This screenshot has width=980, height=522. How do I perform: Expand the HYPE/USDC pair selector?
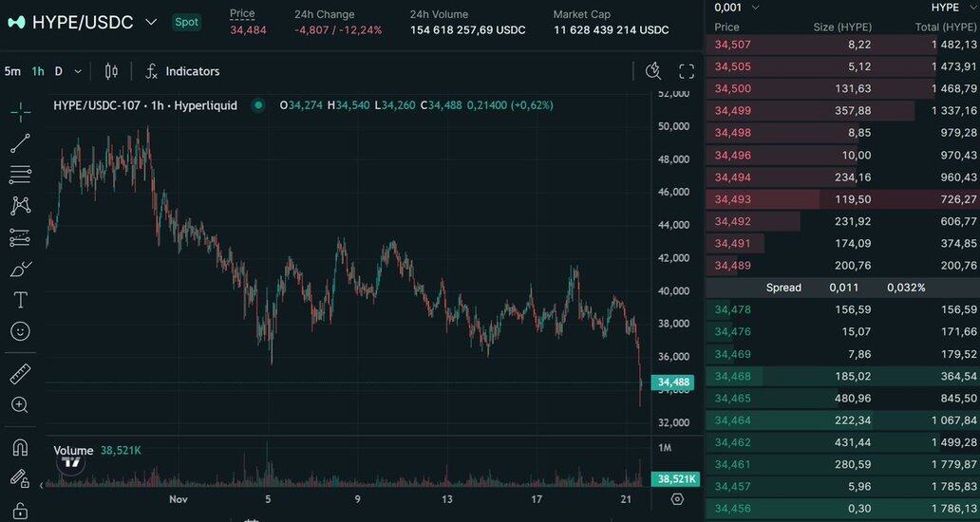pos(150,22)
